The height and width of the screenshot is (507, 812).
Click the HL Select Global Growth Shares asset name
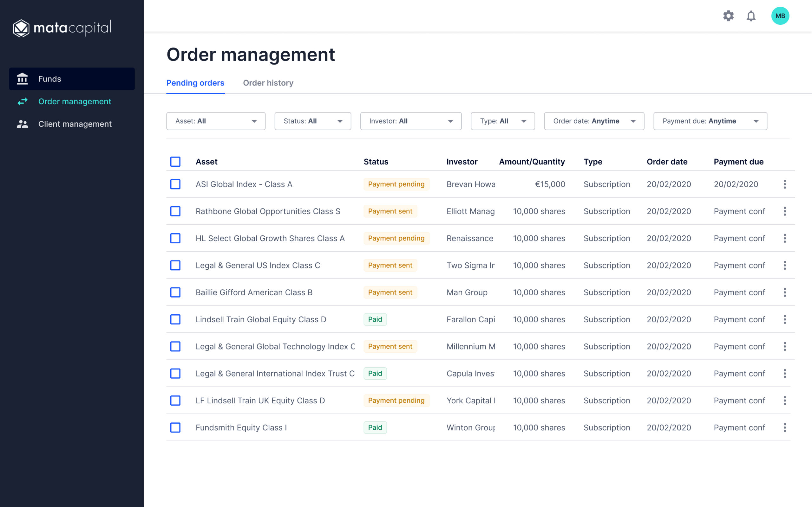point(270,238)
